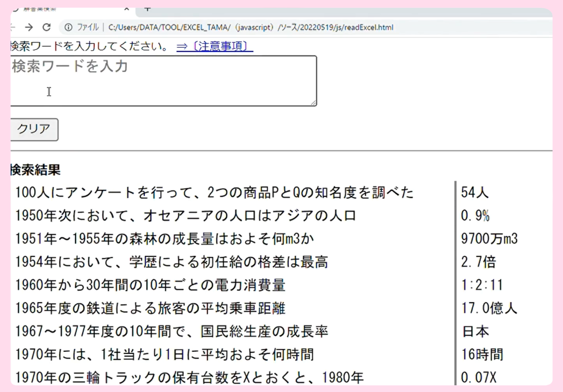Click answer cell 54人
This screenshot has height=392, width=563.
475,192
